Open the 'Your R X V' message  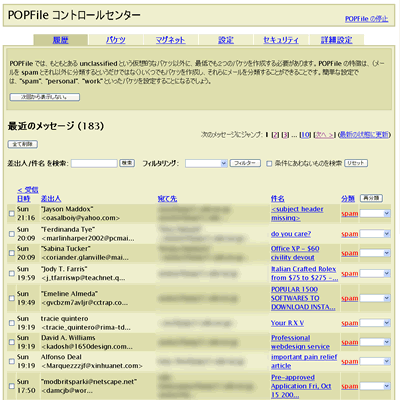point(287,323)
